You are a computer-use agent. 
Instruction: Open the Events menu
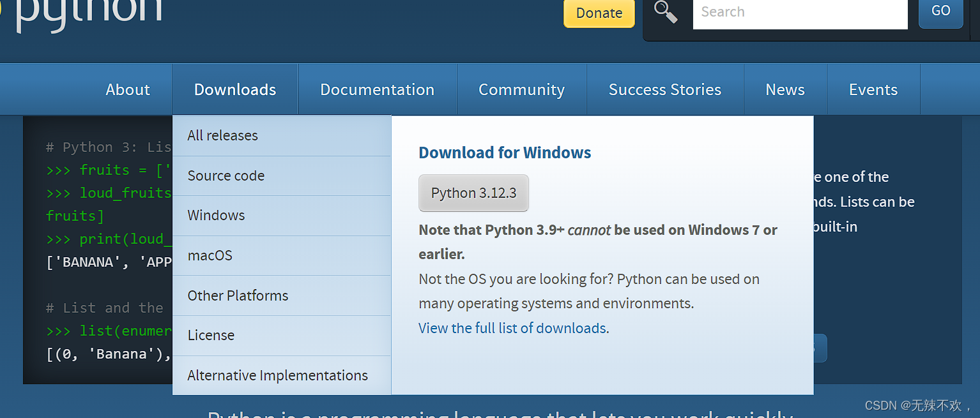pyautogui.click(x=873, y=89)
